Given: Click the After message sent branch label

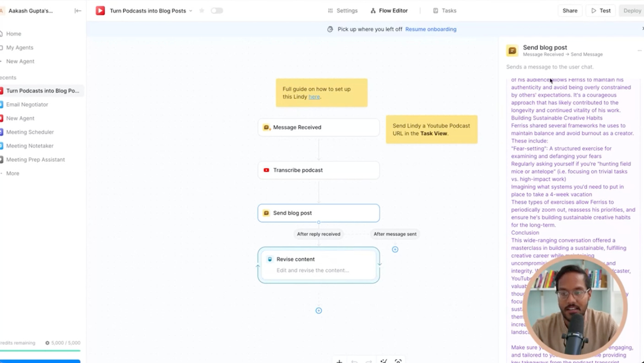Looking at the screenshot, I should (395, 234).
